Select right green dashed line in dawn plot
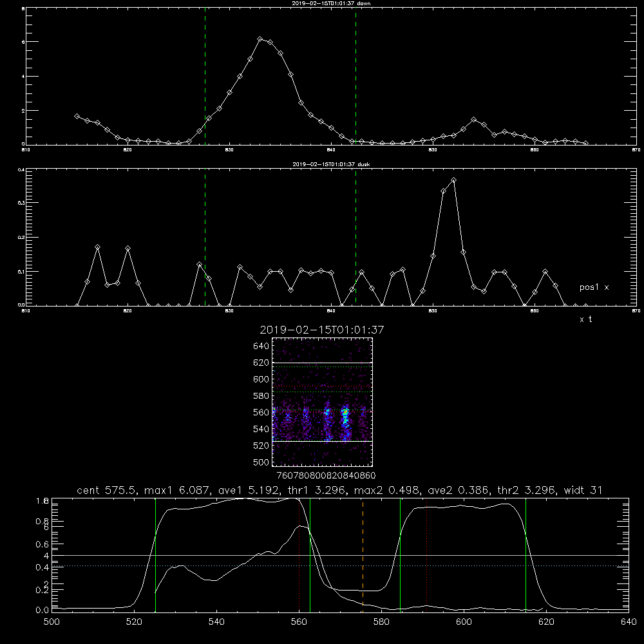This screenshot has height=644, width=644. coord(355,76)
